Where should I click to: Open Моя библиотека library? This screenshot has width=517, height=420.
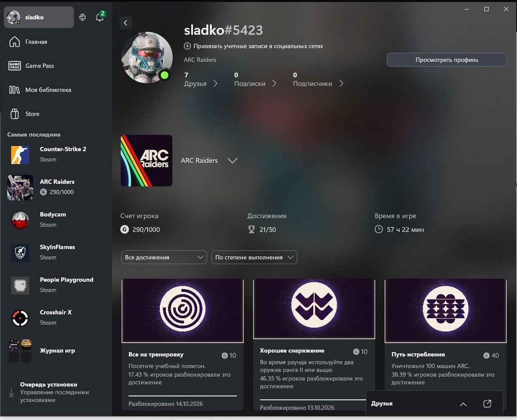[x=56, y=90]
